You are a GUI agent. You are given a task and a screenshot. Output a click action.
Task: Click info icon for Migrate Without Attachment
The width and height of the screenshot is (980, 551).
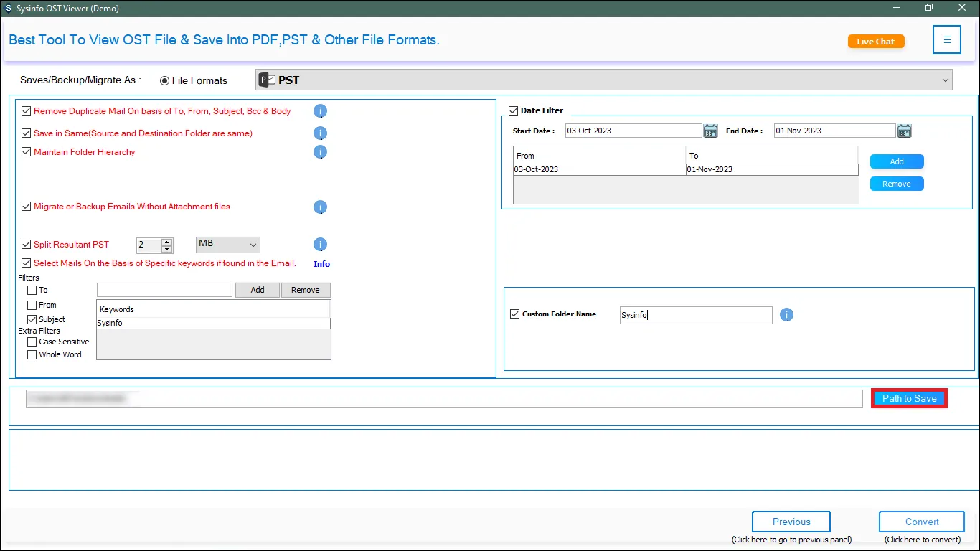point(321,207)
